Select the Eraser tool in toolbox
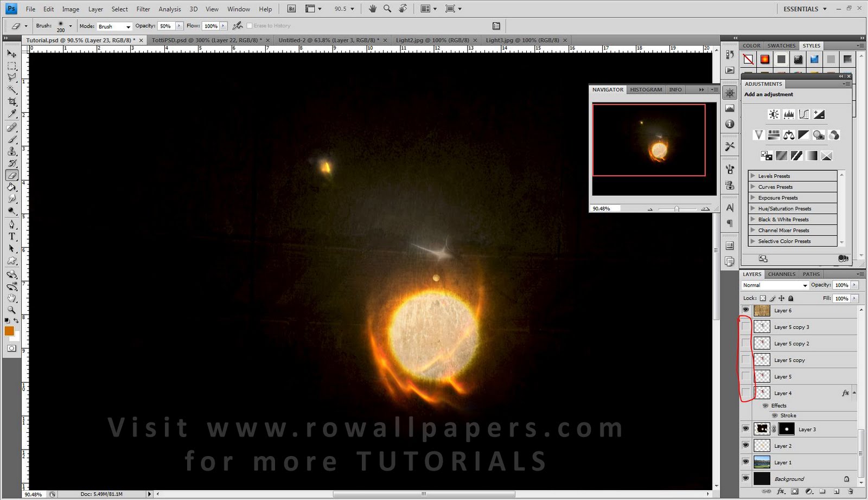Viewport: 868px width, 500px height. [x=11, y=175]
